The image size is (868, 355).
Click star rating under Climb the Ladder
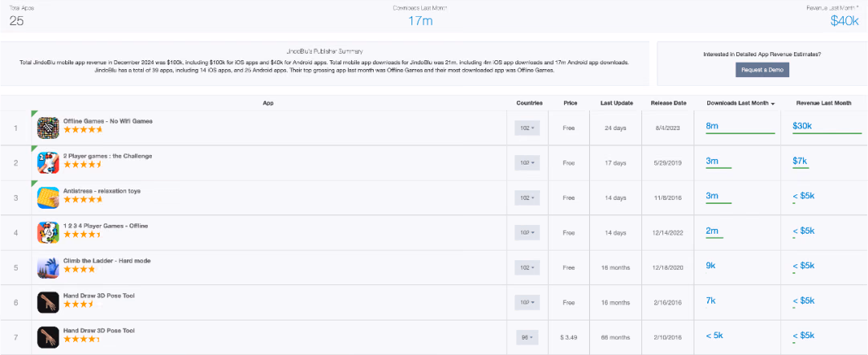point(83,270)
